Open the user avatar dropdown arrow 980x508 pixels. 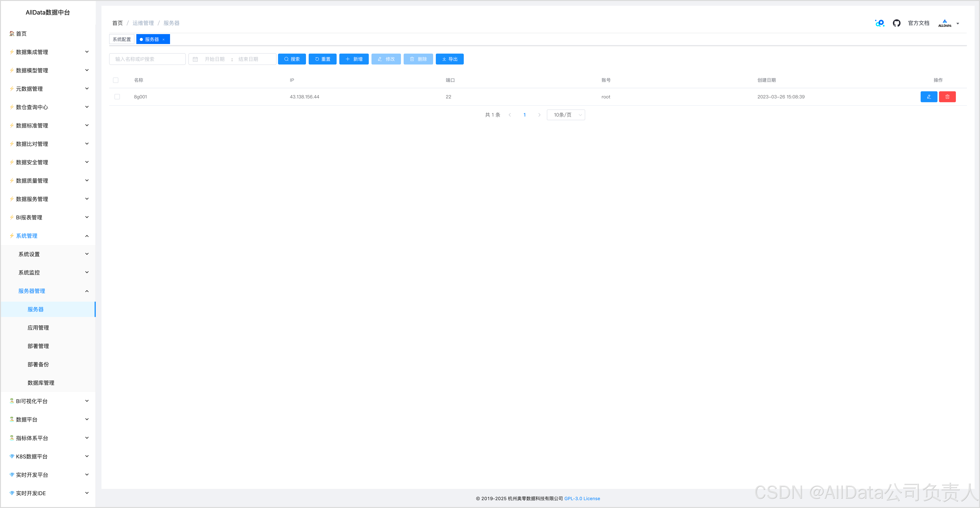coord(958,24)
